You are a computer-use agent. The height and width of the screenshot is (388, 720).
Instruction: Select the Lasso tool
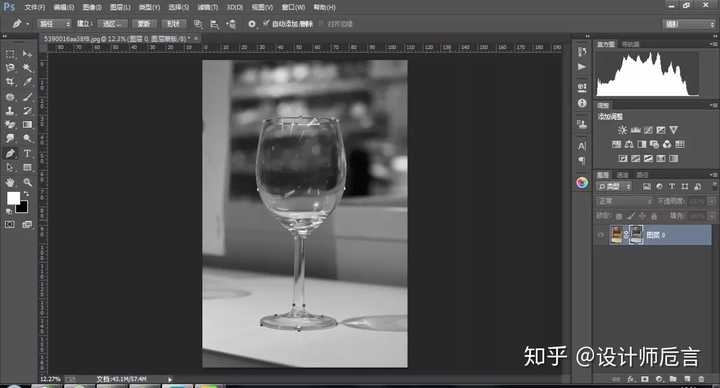pyautogui.click(x=10, y=68)
